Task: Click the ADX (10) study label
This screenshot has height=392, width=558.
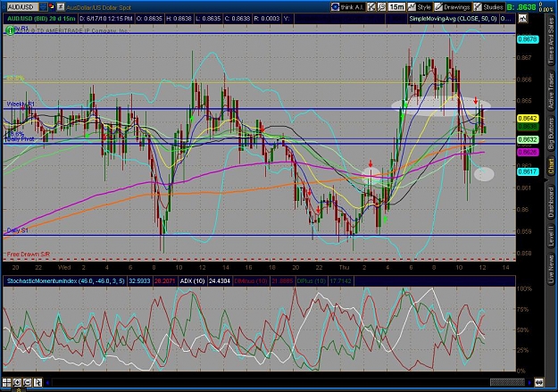Action: pos(192,281)
